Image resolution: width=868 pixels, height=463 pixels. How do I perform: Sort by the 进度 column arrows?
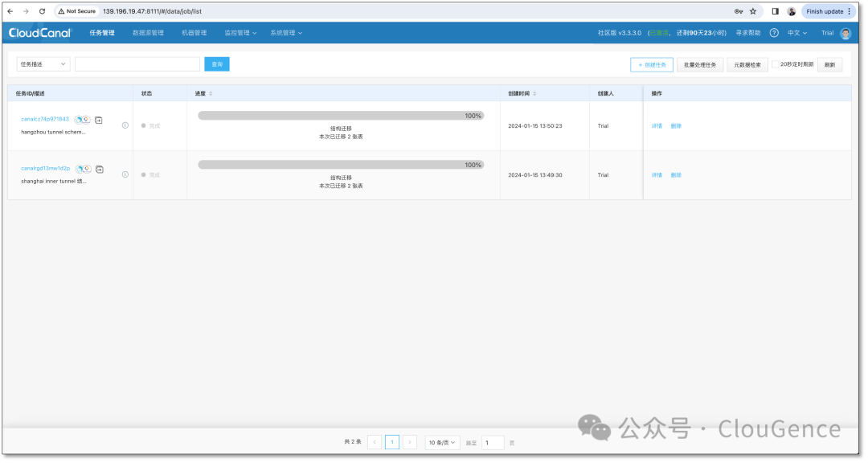point(211,94)
